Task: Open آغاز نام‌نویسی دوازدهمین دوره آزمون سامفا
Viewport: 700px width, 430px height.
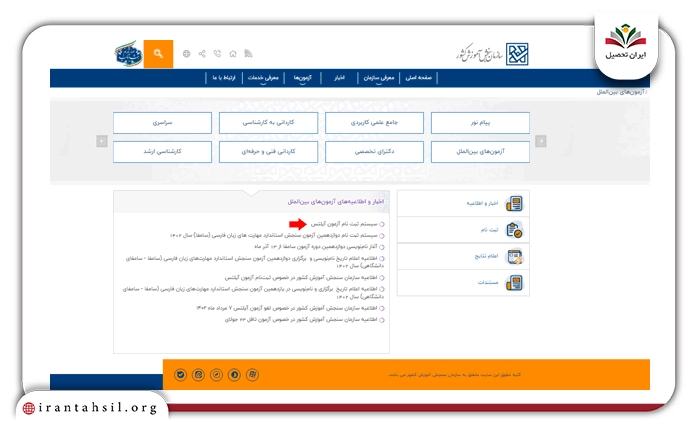Action: [316, 246]
